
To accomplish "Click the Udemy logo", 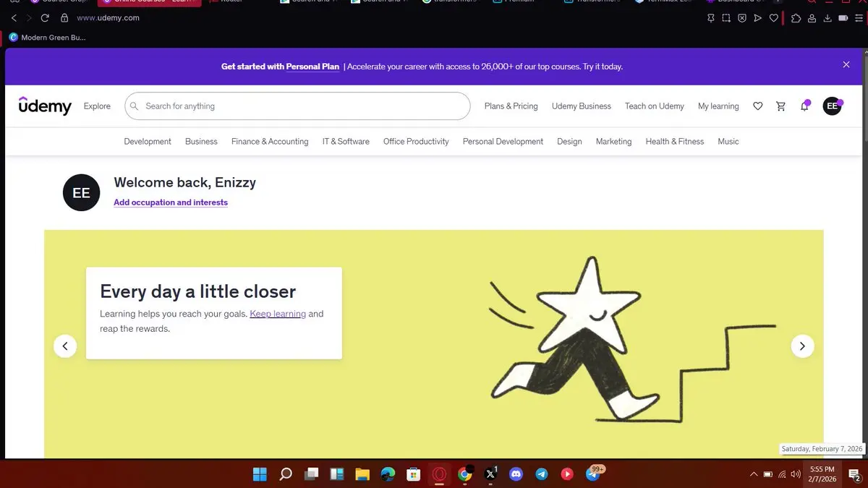I will 45,106.
